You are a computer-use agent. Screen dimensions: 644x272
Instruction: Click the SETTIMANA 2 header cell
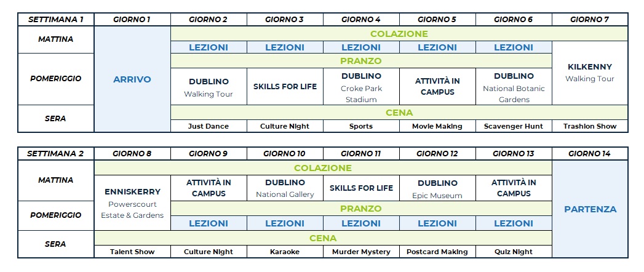click(56, 153)
